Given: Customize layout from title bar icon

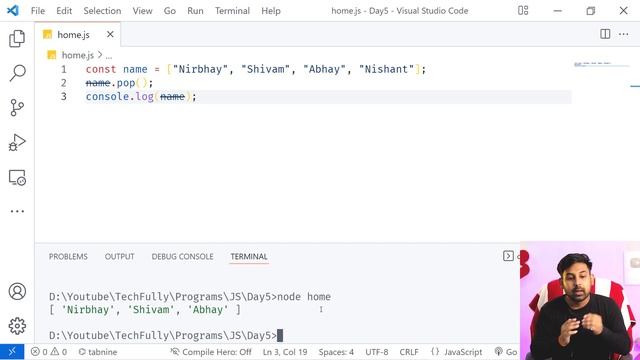Looking at the screenshot, I should coord(523,10).
